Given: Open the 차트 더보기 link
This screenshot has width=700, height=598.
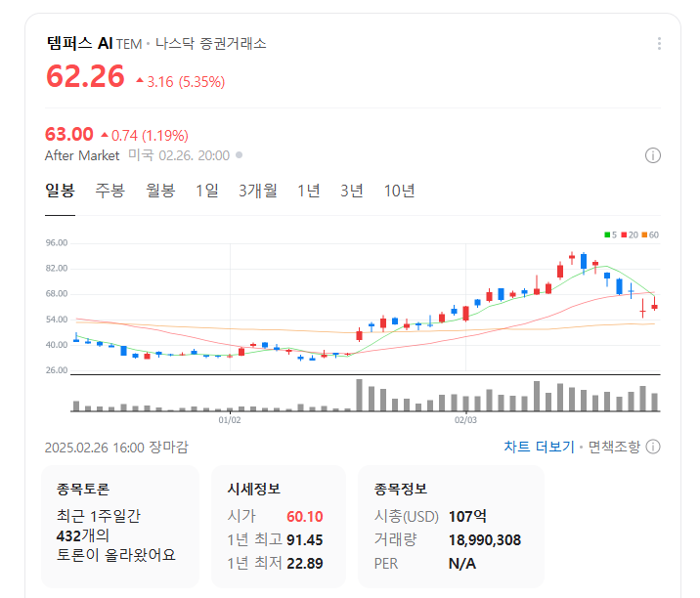Looking at the screenshot, I should click(539, 447).
